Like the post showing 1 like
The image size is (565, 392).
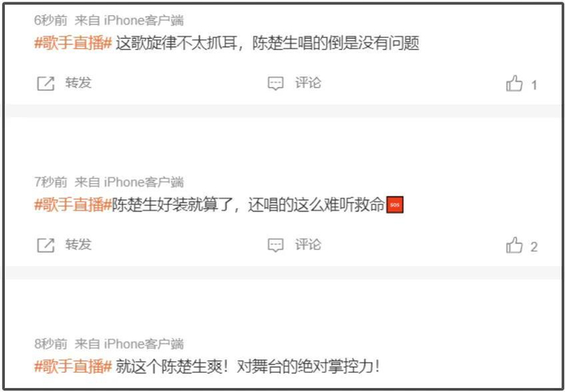pyautogui.click(x=514, y=84)
